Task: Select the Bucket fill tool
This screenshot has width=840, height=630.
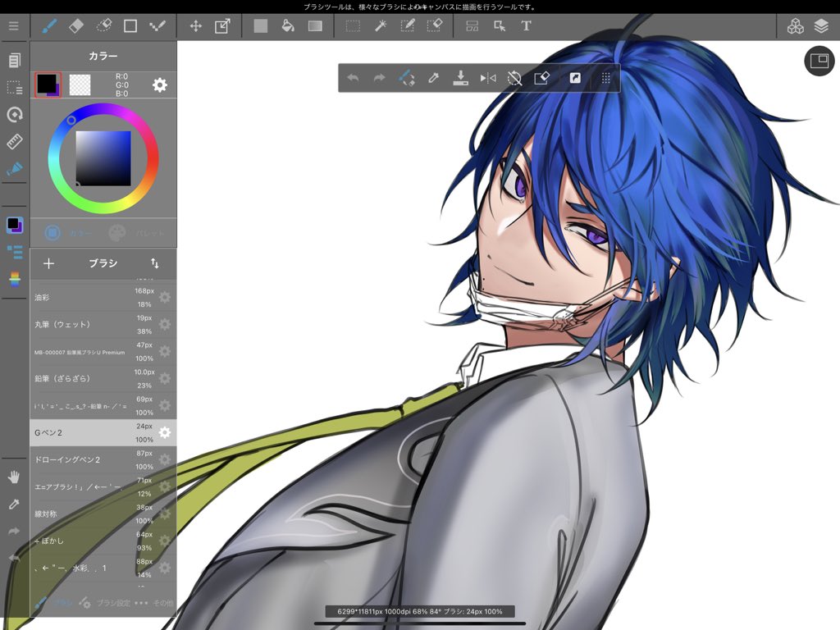Action: coord(288,25)
